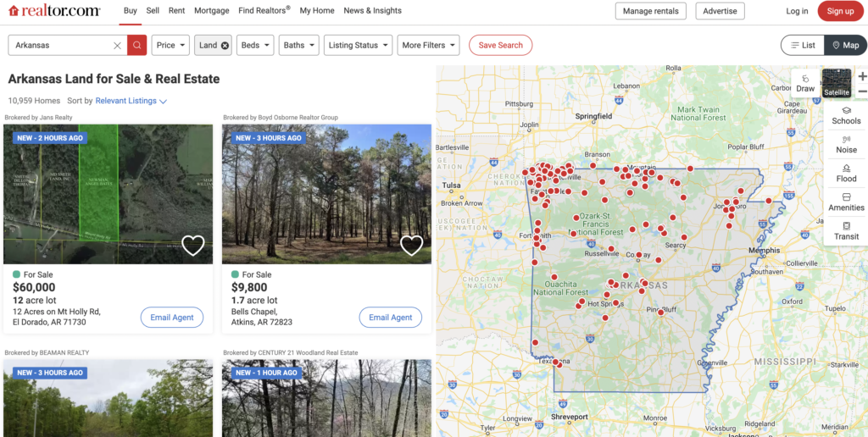Screen dimensions: 868x437
Task: Click the Sign up button
Action: click(x=840, y=11)
